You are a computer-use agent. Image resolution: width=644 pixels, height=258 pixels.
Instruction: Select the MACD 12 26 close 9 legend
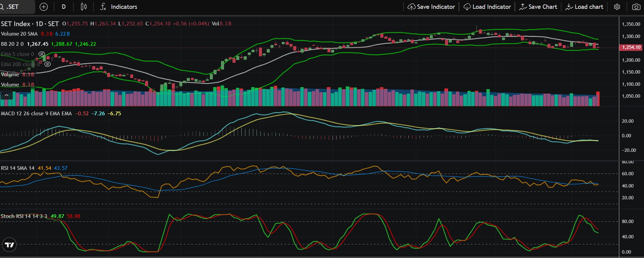click(x=36, y=114)
